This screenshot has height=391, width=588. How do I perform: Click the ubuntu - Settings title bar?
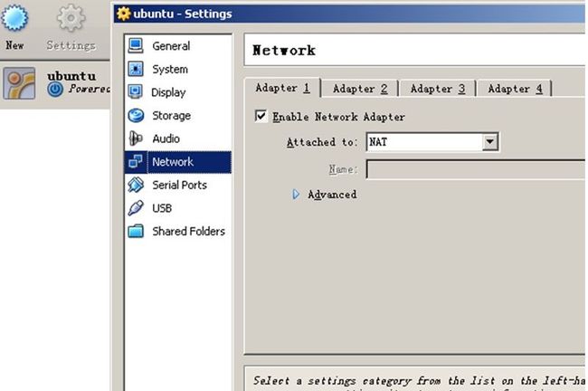click(349, 14)
